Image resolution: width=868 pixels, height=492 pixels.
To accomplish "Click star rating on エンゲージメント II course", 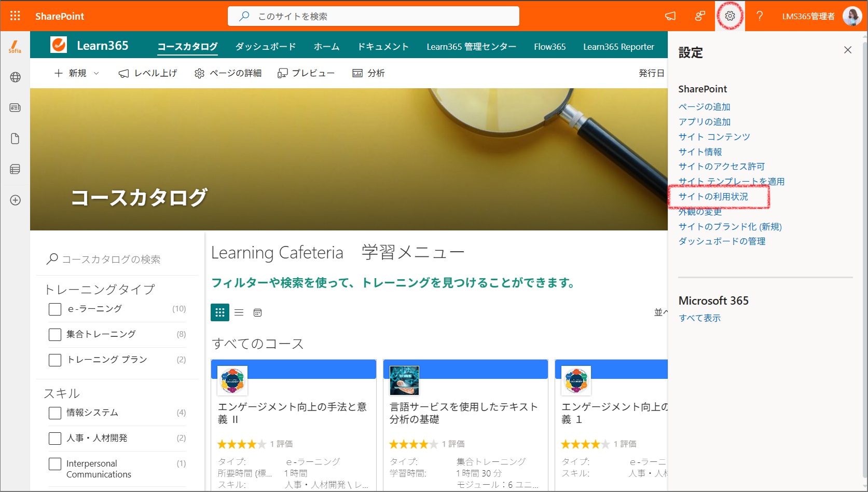I will pyautogui.click(x=242, y=444).
